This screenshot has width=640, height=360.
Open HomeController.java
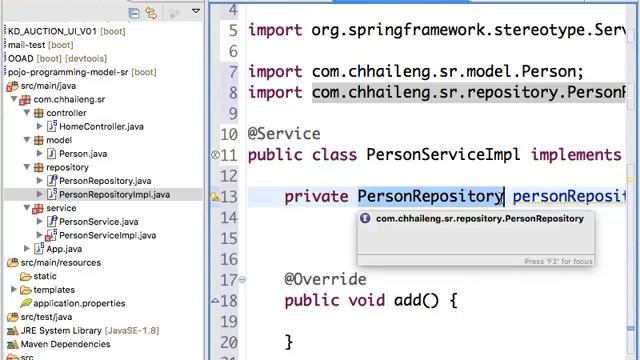[101, 127]
